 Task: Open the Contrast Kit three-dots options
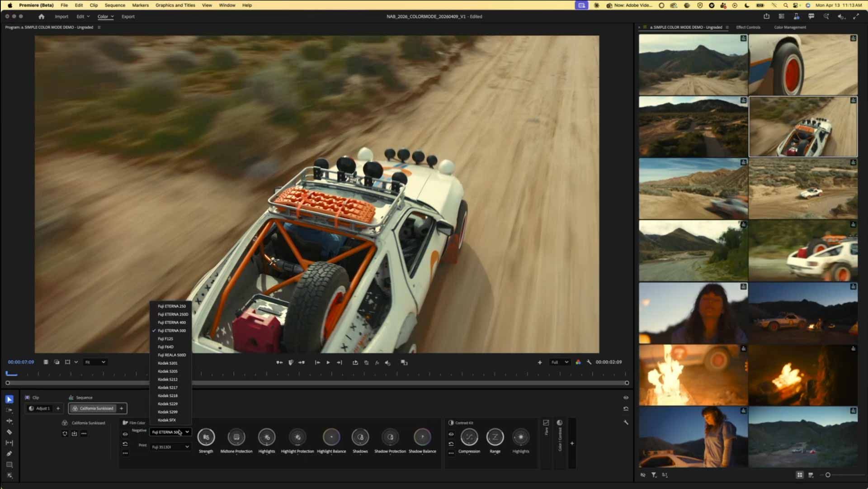451,453
